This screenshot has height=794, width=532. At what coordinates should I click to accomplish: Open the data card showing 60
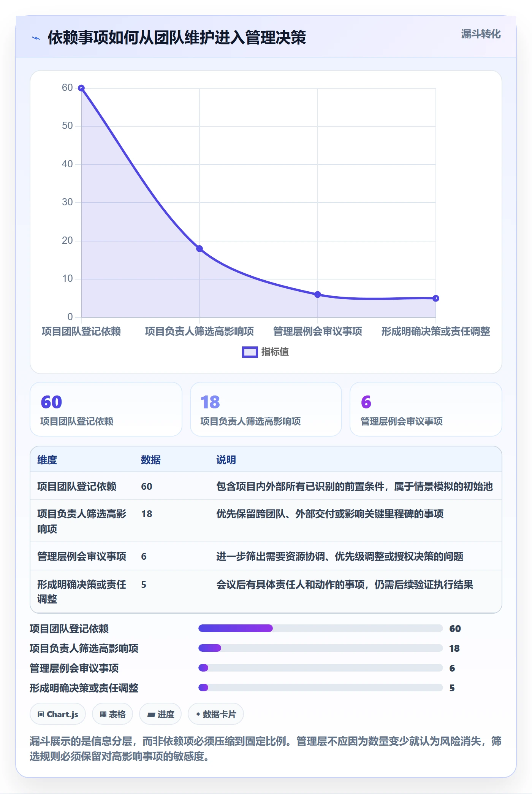click(106, 409)
